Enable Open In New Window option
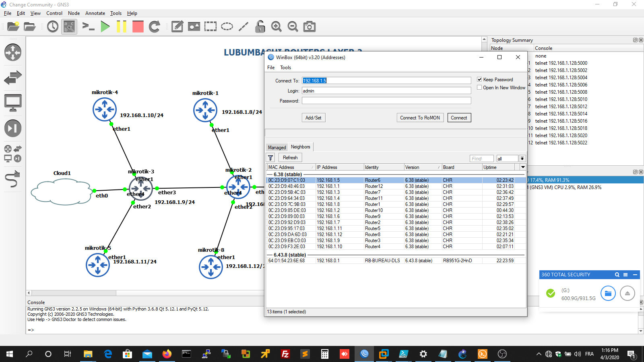The width and height of the screenshot is (644, 362). [x=479, y=87]
